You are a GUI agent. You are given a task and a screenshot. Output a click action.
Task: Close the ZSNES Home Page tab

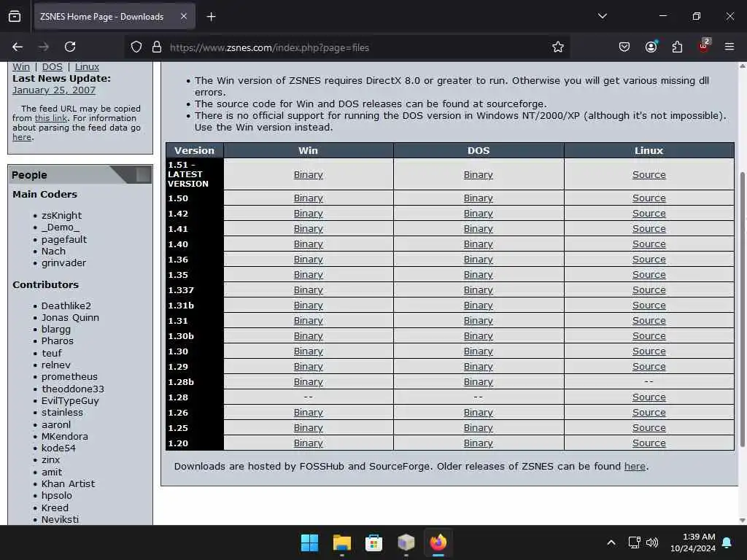(x=184, y=17)
